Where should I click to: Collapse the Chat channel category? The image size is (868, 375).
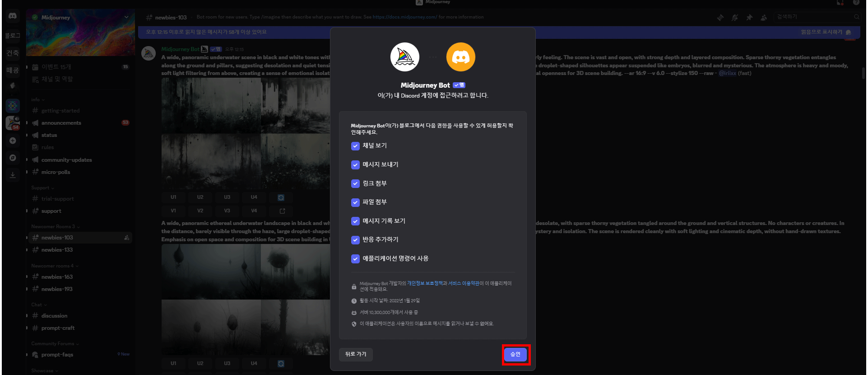click(39, 305)
